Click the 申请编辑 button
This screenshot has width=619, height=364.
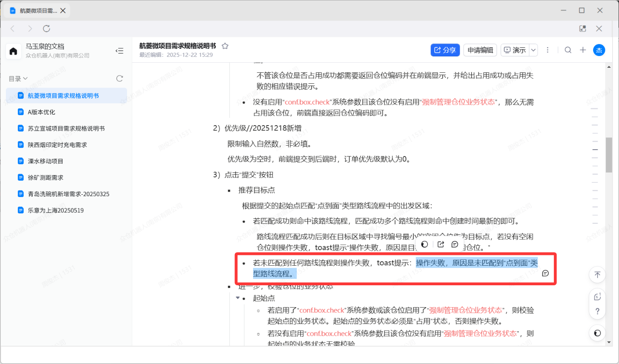pos(480,50)
